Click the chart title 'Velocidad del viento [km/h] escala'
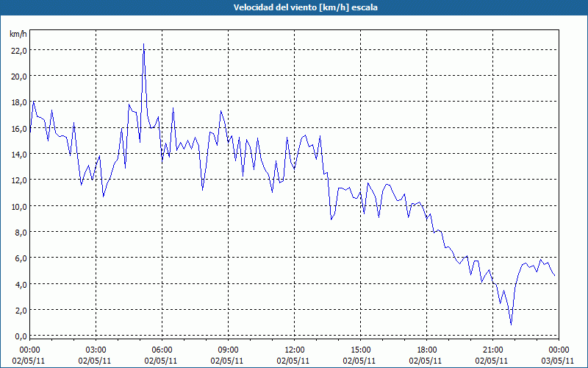The image size is (588, 368). 305,7
